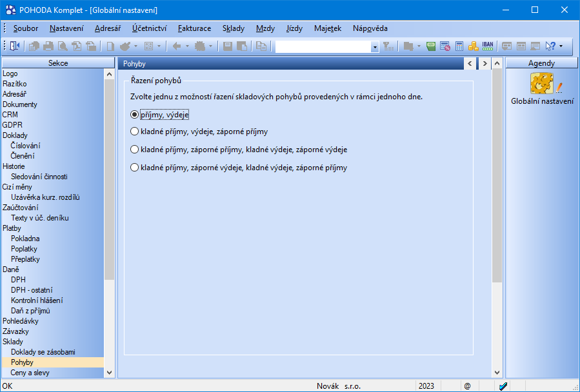Click the PDF export toolbar icon
The width and height of the screenshot is (580, 392).
[77, 46]
